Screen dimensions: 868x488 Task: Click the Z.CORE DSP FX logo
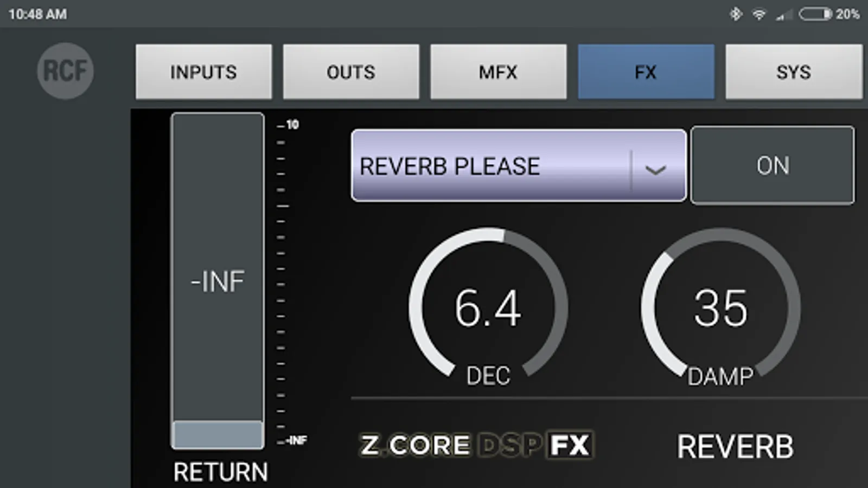[x=477, y=445]
